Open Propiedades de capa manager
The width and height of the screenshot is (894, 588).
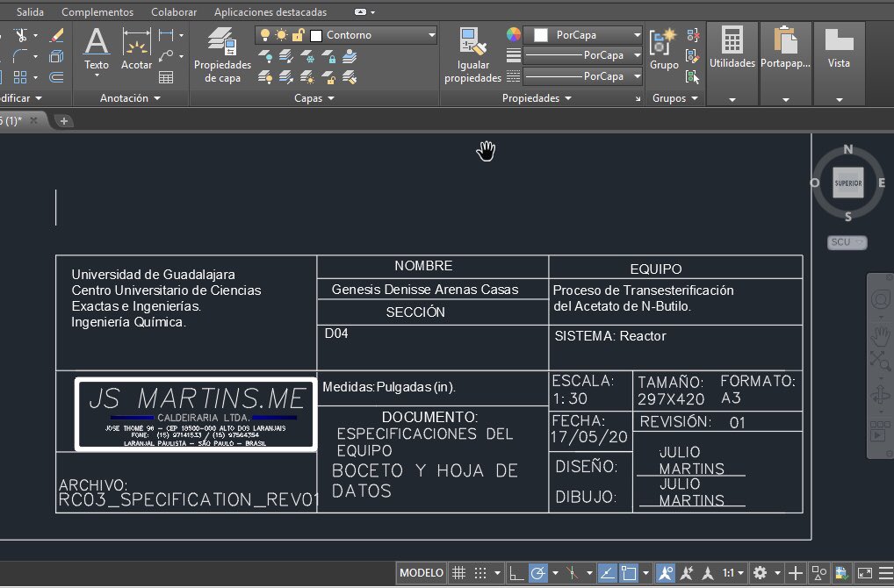[222, 55]
